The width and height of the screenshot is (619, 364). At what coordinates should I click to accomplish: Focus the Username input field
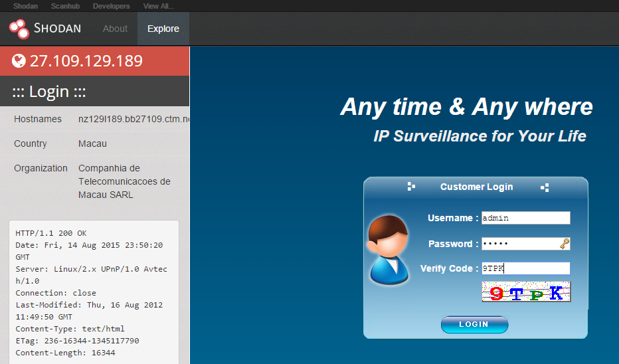tap(526, 218)
